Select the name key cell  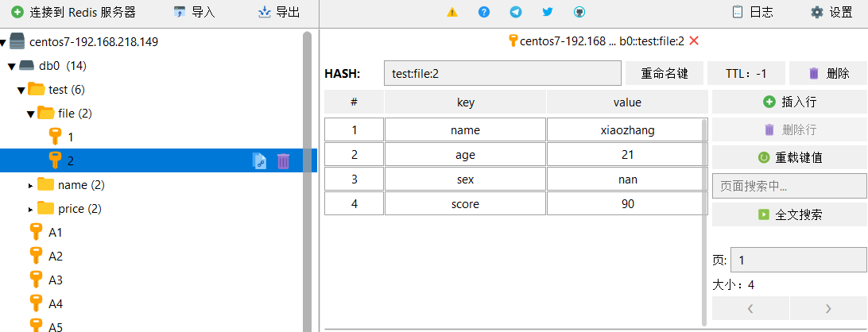[x=465, y=130]
